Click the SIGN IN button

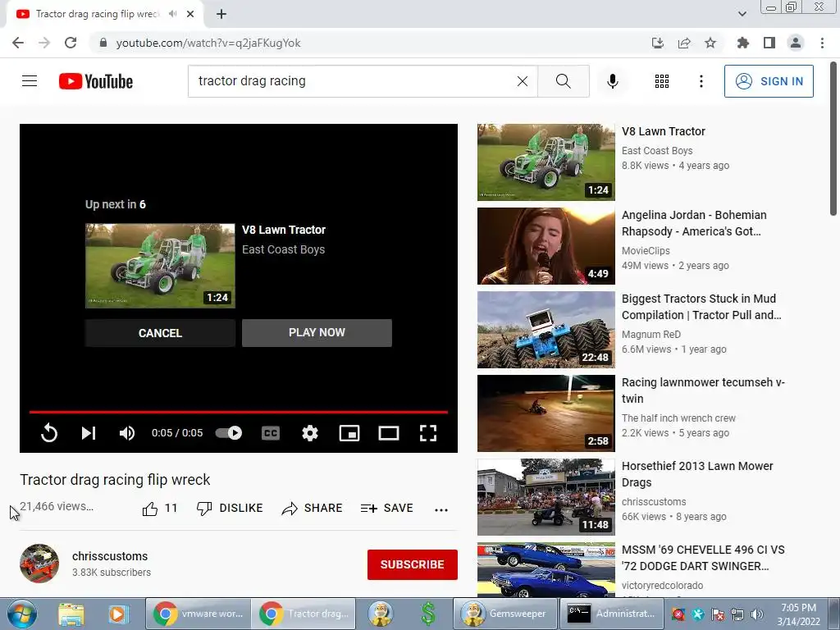(769, 81)
